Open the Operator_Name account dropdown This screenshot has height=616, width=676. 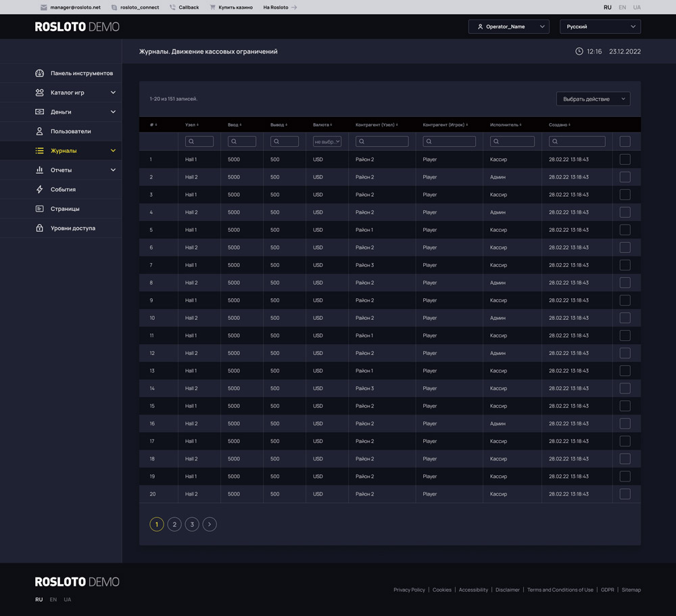pos(508,27)
